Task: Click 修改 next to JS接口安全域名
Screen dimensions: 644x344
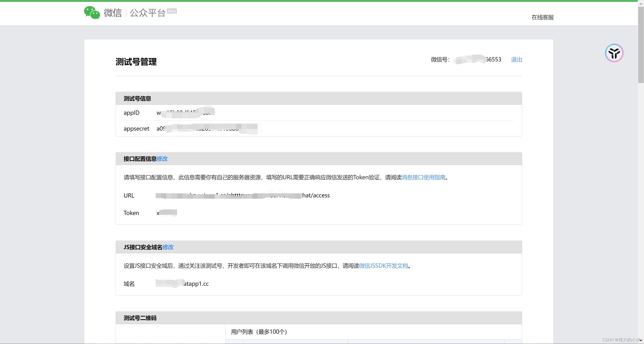Action: tap(168, 247)
